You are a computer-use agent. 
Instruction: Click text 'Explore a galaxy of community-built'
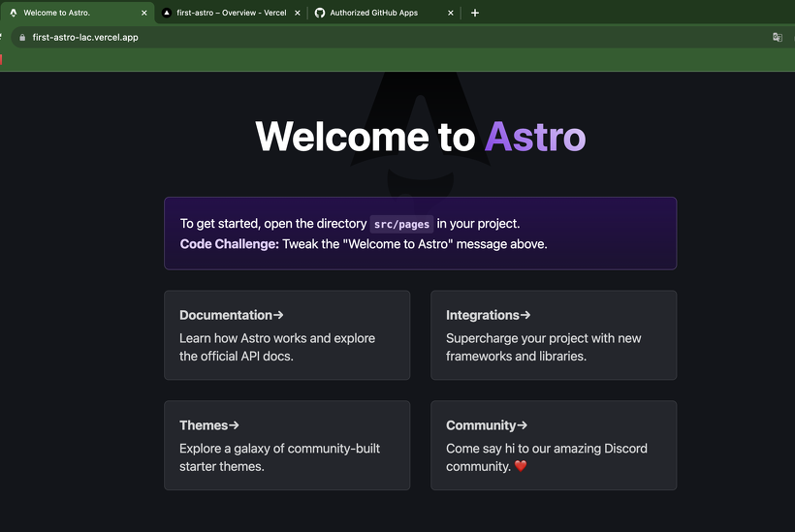[x=279, y=449]
